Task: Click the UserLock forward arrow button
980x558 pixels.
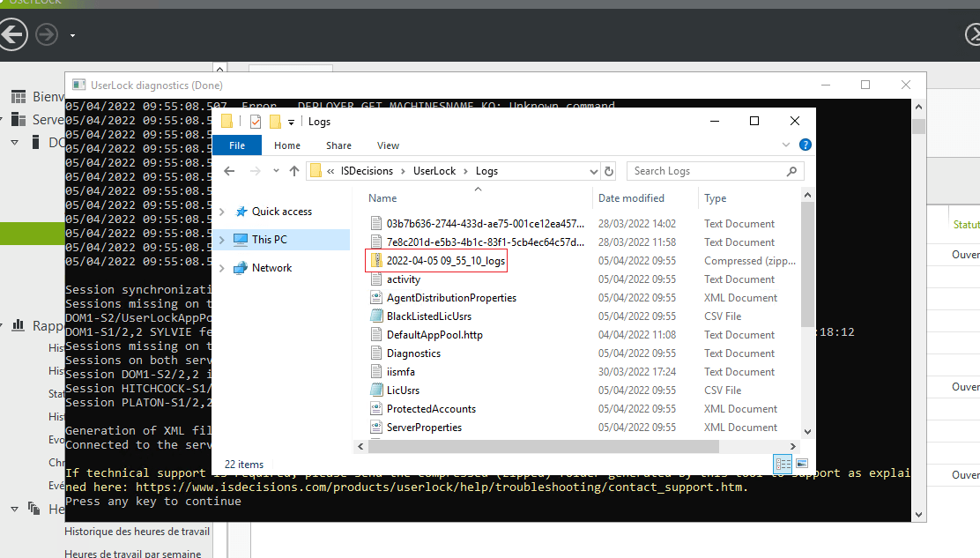Action: pyautogui.click(x=47, y=34)
